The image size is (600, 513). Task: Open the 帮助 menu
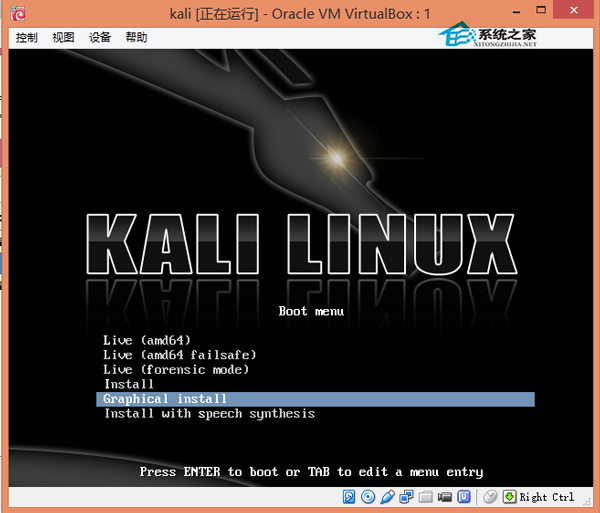pyautogui.click(x=137, y=37)
